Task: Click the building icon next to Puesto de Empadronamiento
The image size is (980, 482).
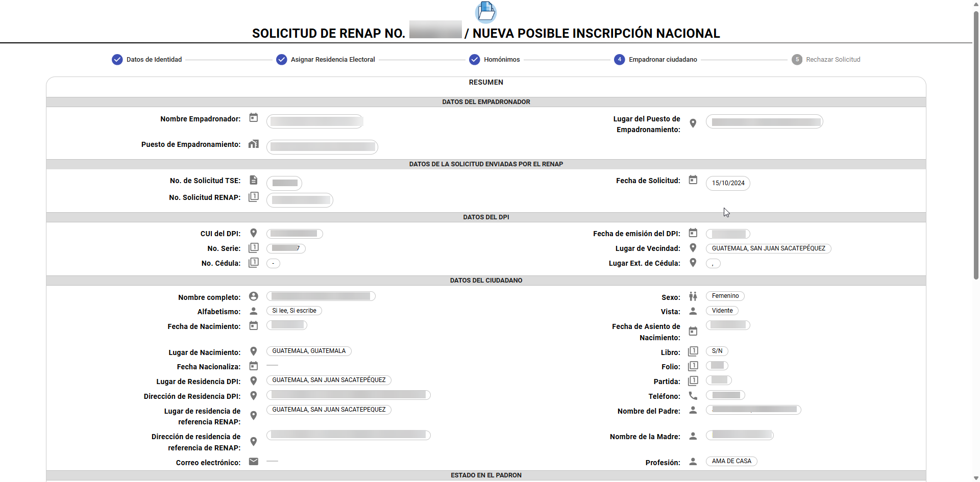Action: [253, 144]
